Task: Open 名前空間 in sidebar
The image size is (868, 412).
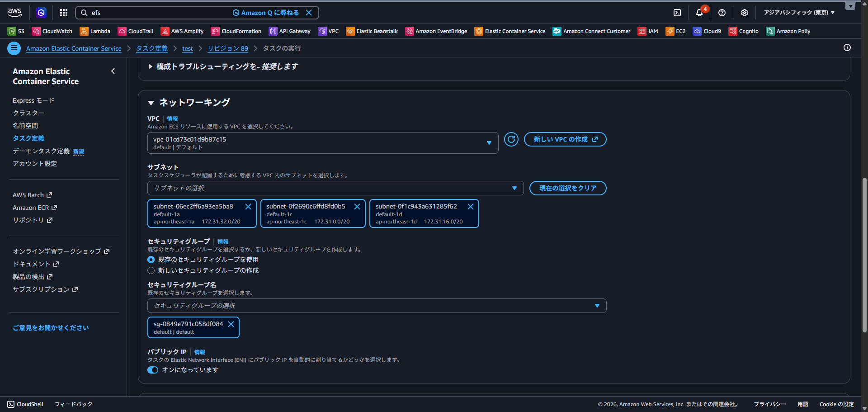Action: pos(25,126)
